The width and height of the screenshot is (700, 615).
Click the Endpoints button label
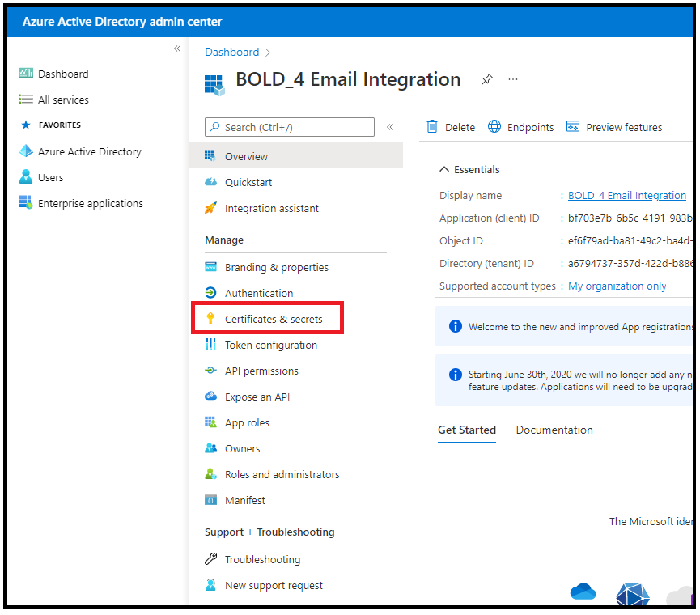(530, 127)
